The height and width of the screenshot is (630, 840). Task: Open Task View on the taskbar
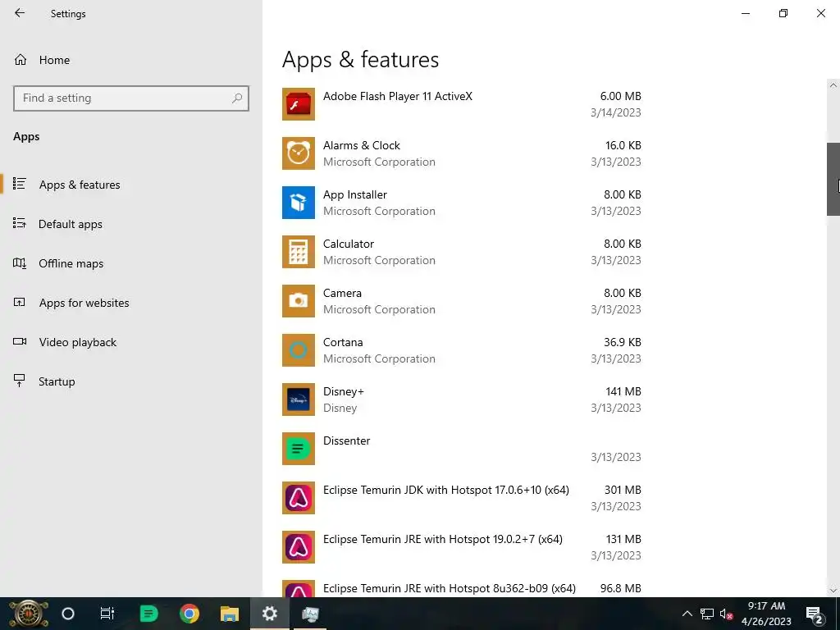(107, 614)
